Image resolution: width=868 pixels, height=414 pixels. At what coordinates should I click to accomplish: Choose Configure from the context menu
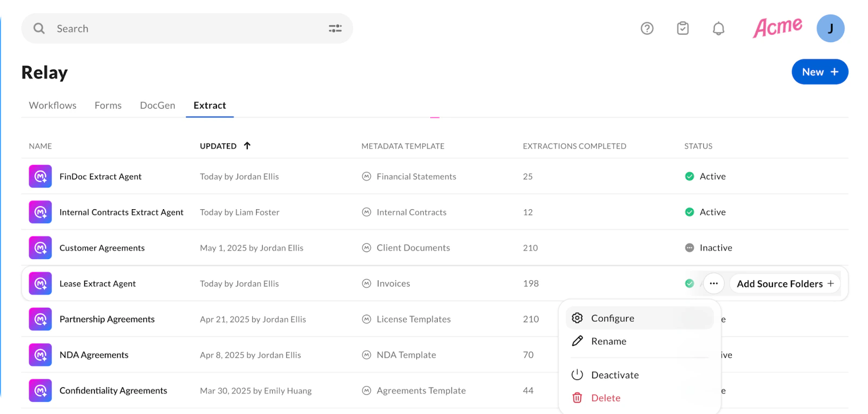[640, 318]
